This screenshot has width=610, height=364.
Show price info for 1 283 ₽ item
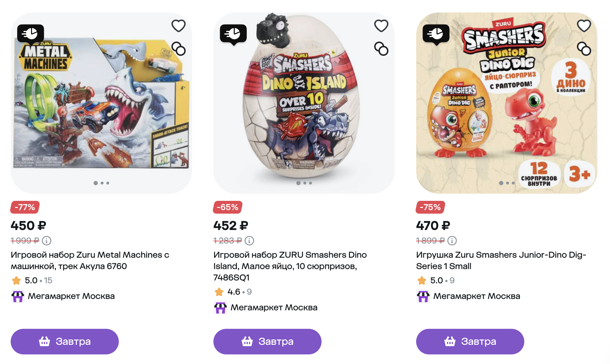coord(249,241)
